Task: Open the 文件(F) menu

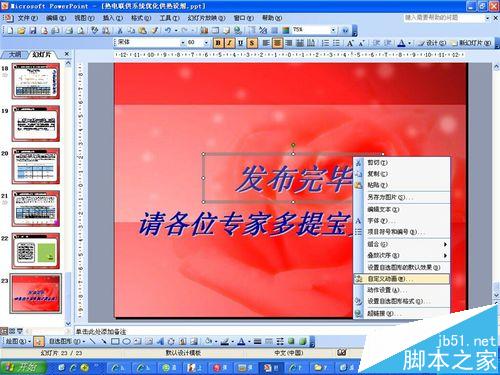Action: click(x=27, y=17)
